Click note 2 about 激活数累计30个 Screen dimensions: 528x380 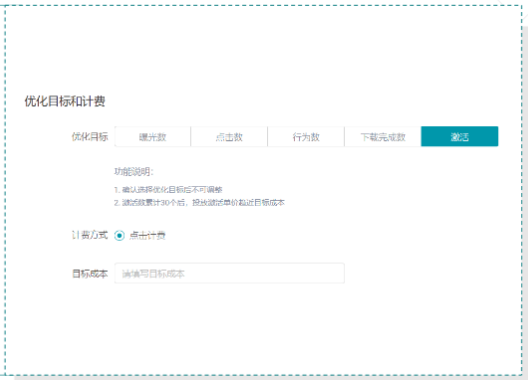(199, 202)
